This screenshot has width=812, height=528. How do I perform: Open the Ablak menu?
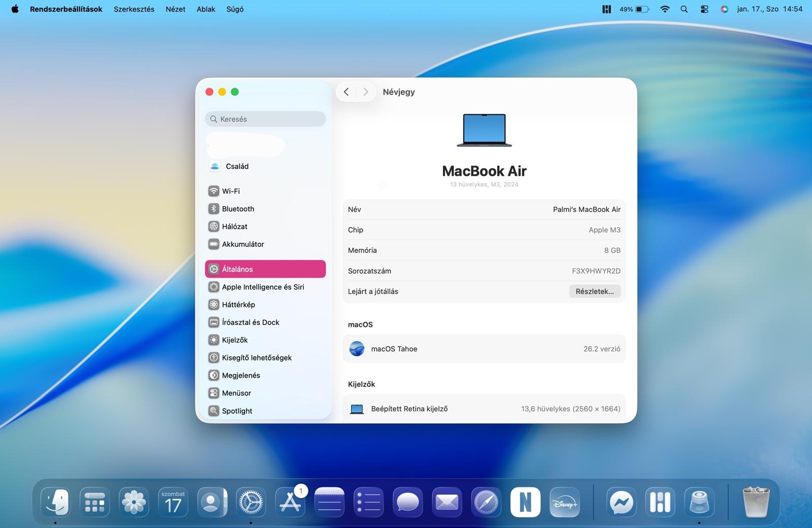point(206,9)
